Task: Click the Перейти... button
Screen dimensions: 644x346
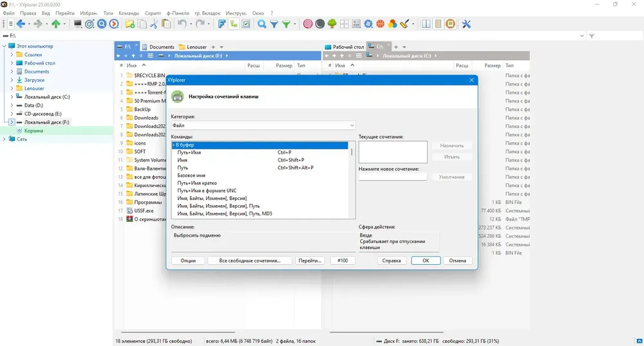Action: coord(310,260)
